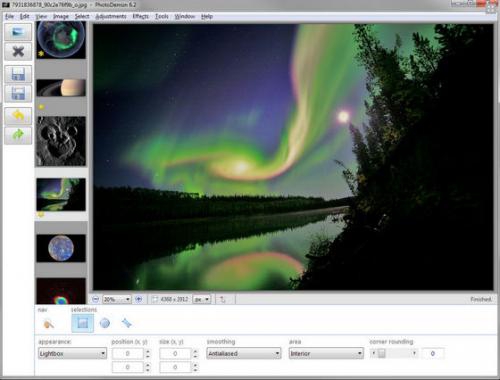Viewport: 500px width, 380px height.
Task: Open the Lightbox appearance dropdown
Action: pos(72,353)
